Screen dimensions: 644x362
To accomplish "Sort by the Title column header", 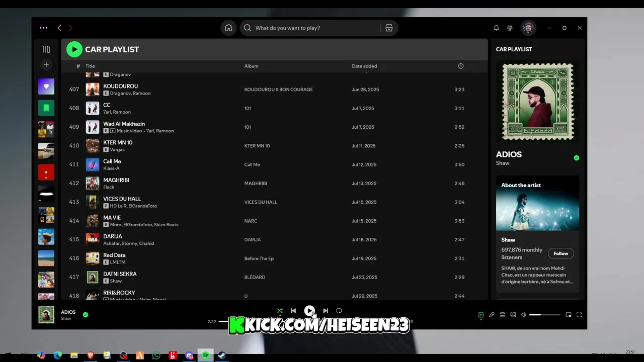I will (x=90, y=66).
